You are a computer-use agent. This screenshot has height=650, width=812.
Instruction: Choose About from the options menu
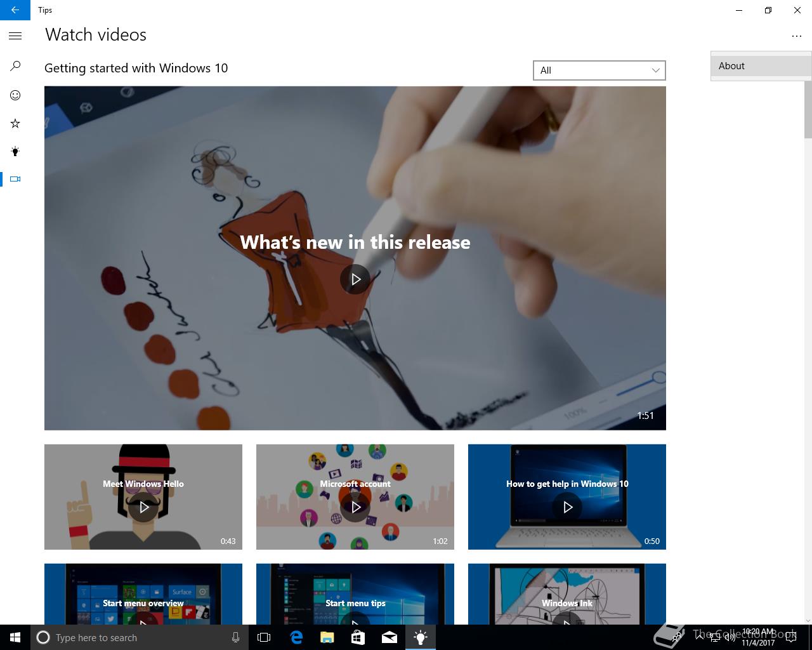click(x=761, y=66)
